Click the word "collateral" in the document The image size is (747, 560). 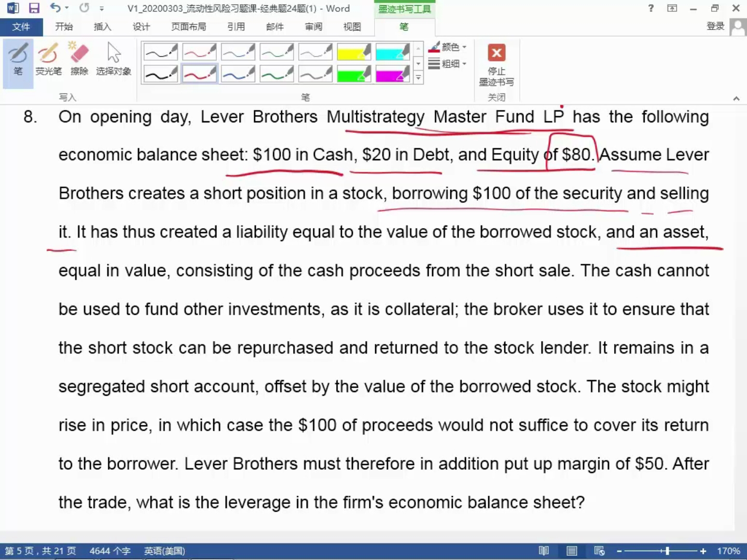(x=420, y=310)
